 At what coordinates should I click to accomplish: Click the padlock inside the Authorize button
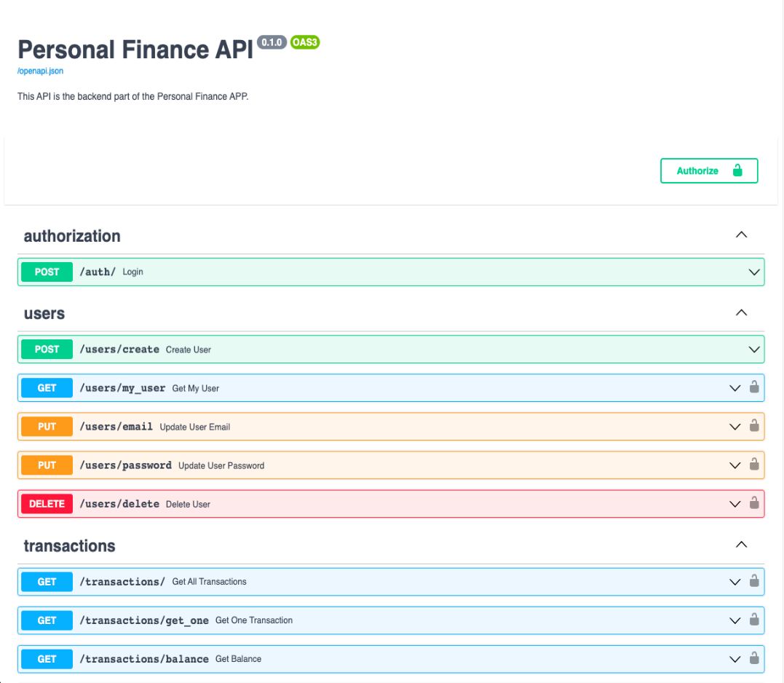(x=737, y=170)
